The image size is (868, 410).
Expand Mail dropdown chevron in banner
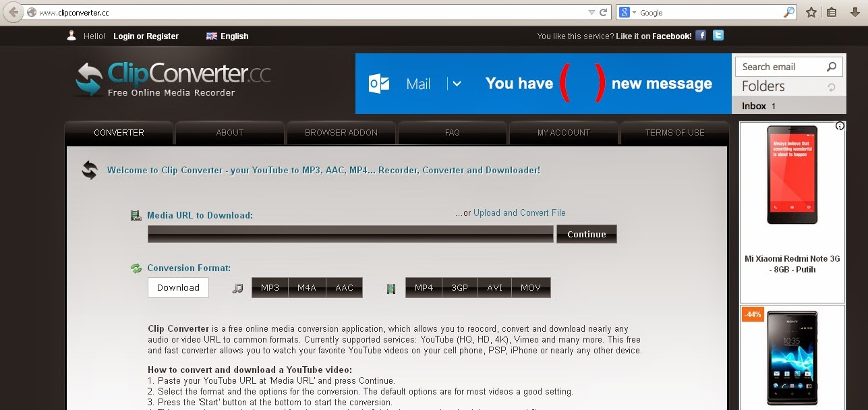click(x=457, y=84)
